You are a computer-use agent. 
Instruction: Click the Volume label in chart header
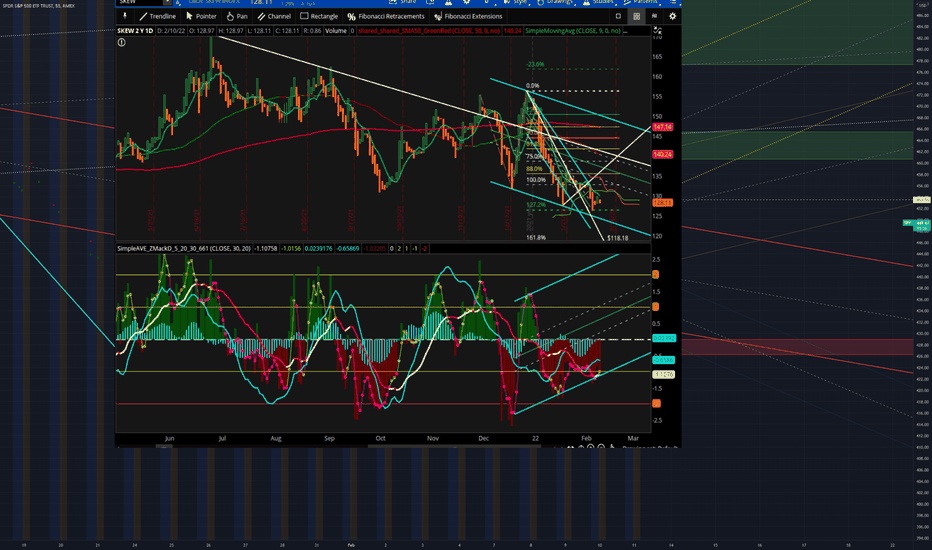[336, 30]
